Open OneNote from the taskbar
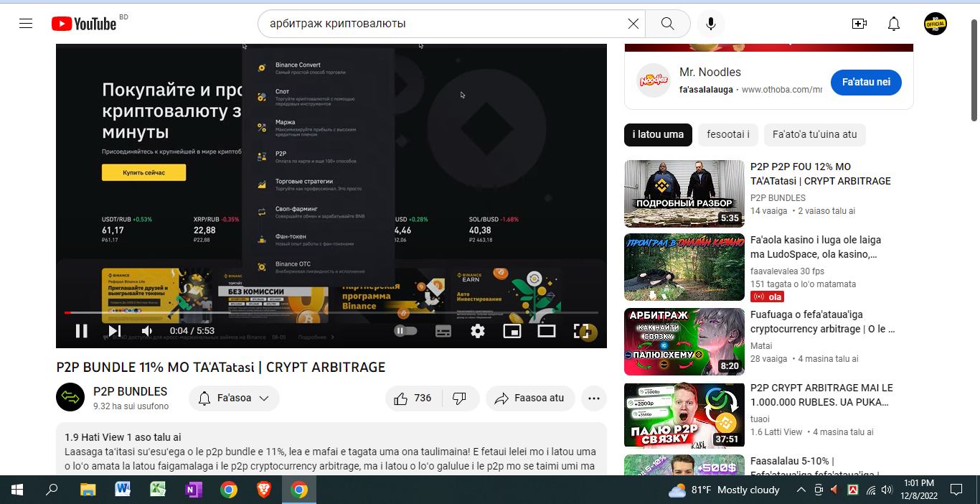This screenshot has height=504, width=980. pos(193,490)
